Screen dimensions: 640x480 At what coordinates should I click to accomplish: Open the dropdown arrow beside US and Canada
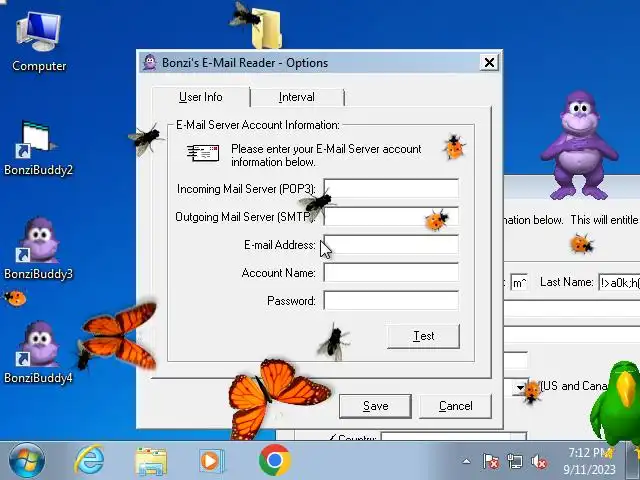pos(520,387)
